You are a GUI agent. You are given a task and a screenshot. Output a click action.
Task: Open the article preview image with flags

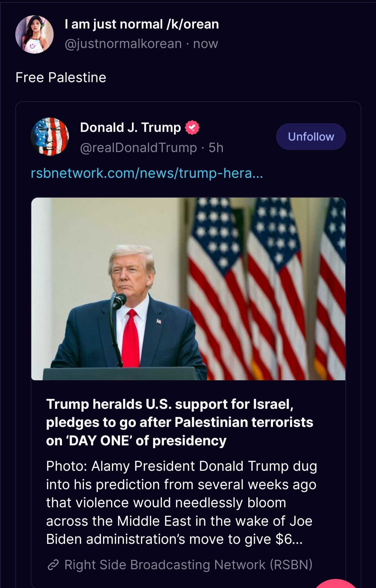click(x=188, y=289)
